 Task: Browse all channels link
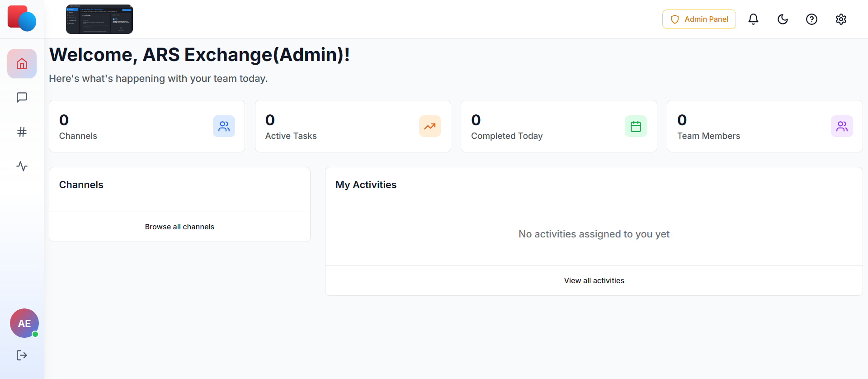tap(179, 227)
